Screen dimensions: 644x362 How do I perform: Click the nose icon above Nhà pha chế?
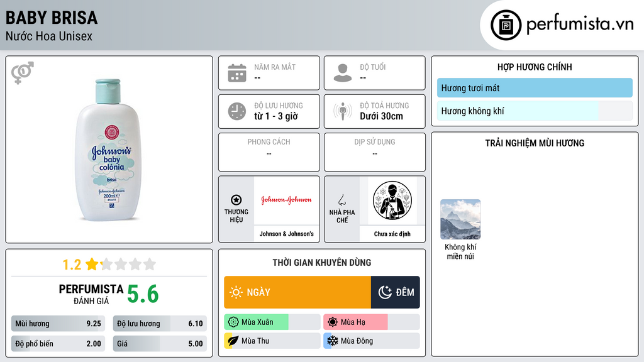(341, 200)
